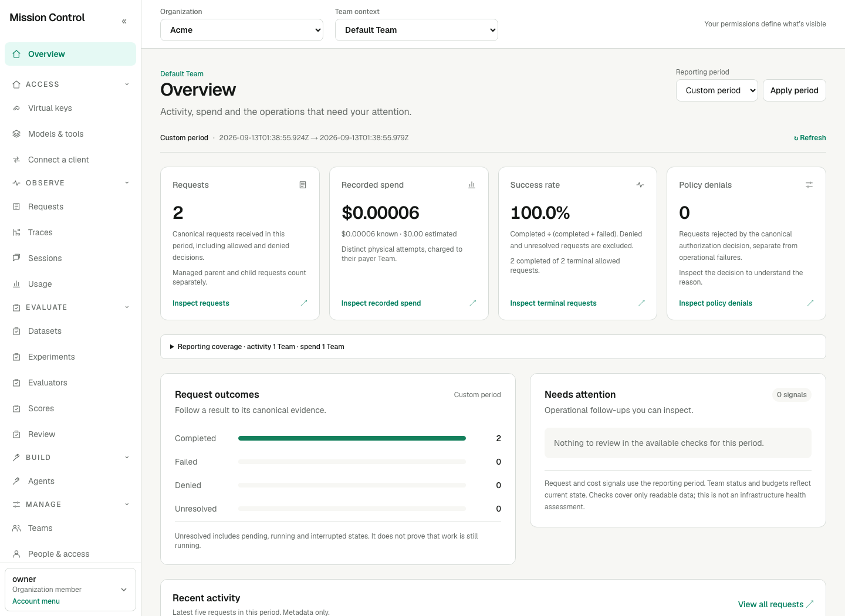The image size is (845, 616).
Task: Refresh the overview data
Action: pos(810,138)
